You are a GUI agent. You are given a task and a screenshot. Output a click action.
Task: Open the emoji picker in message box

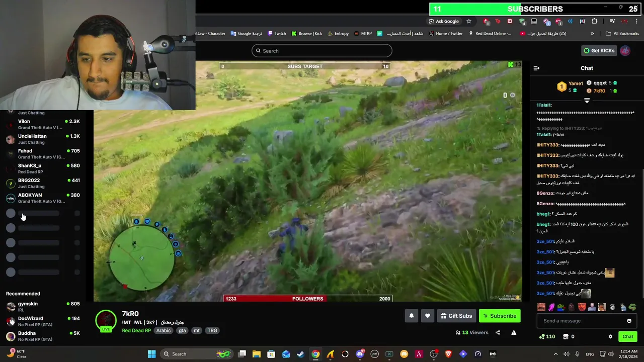[x=629, y=321]
